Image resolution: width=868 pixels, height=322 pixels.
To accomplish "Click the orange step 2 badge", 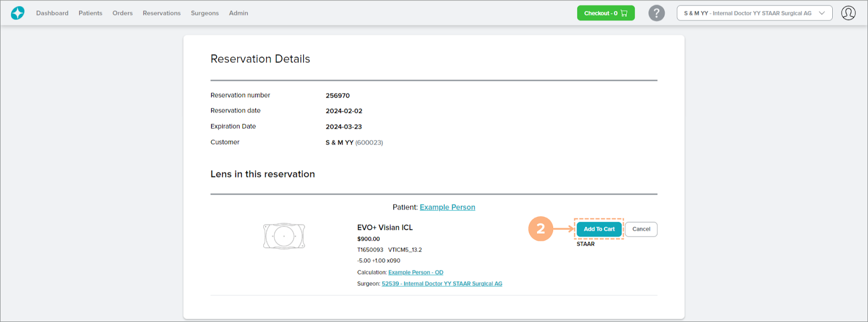I will click(x=540, y=229).
